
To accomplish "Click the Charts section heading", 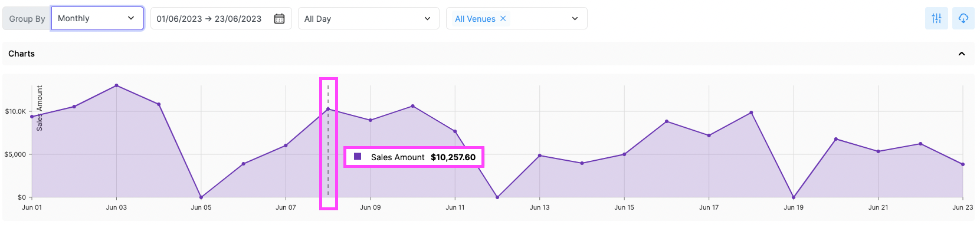I will tap(21, 54).
